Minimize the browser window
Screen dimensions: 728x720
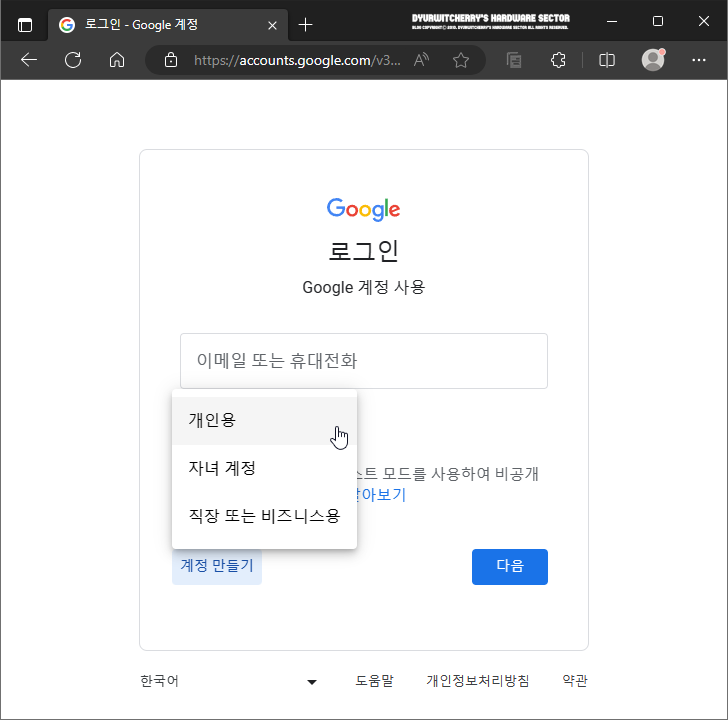pyautogui.click(x=612, y=21)
